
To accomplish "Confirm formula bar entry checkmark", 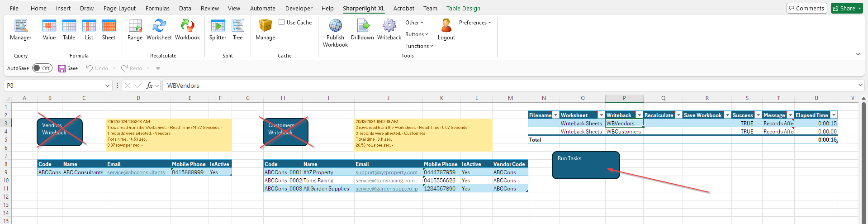I will click(x=138, y=86).
